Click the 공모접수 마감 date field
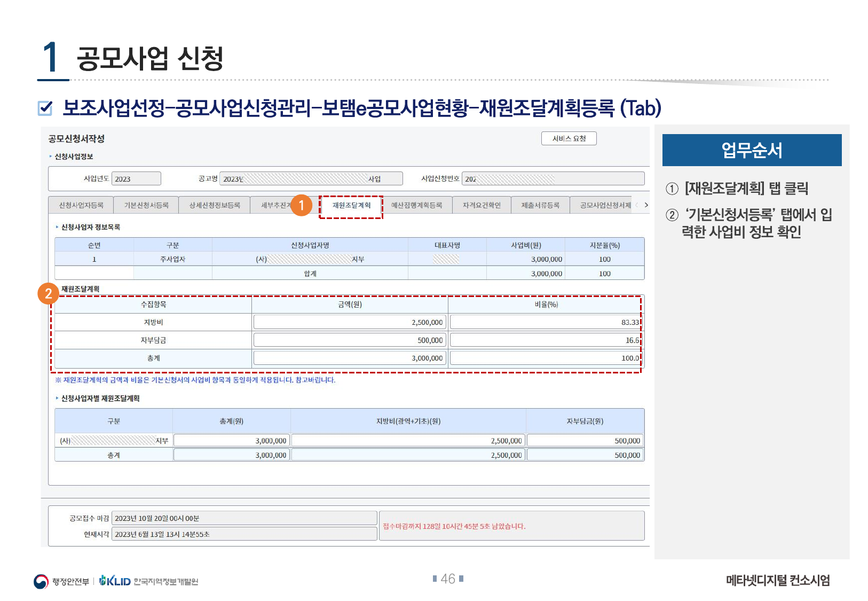 244,518
